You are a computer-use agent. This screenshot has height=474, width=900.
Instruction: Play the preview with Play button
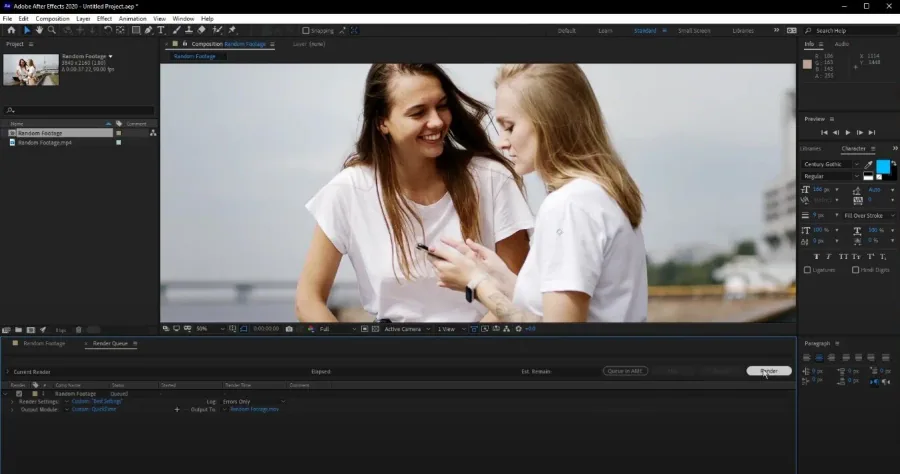tap(848, 133)
